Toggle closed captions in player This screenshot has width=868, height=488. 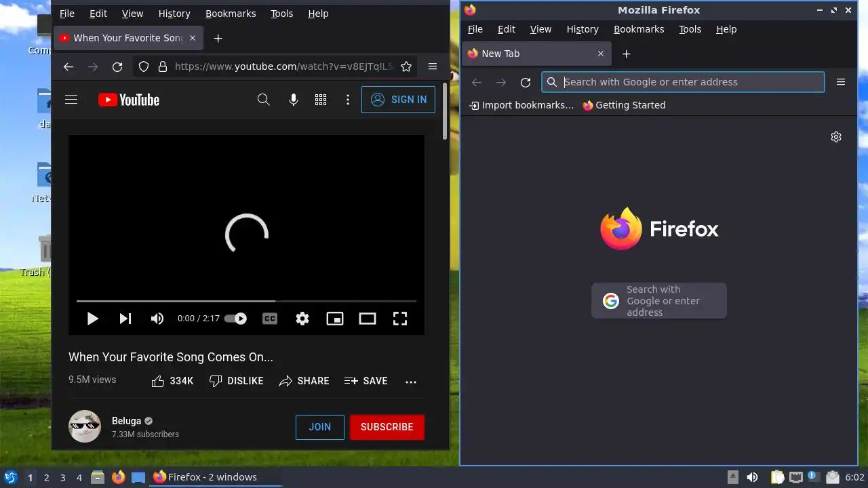point(270,319)
